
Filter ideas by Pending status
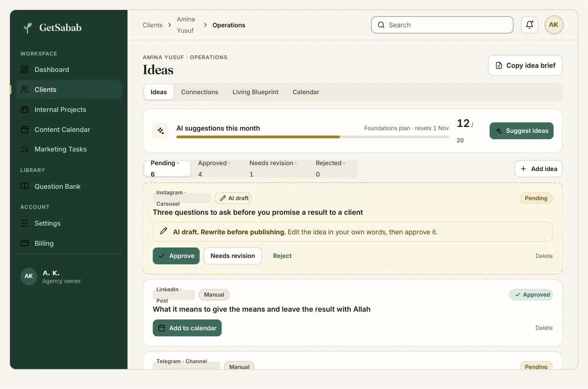[167, 169]
